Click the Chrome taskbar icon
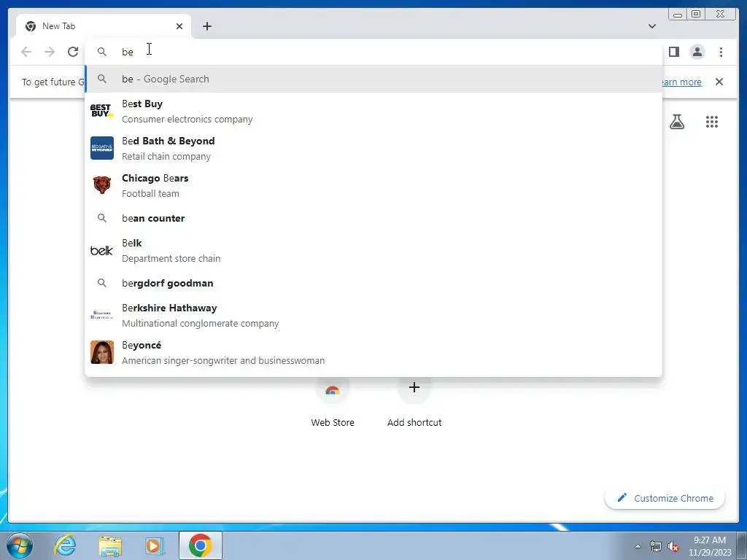Screen dimensions: 747x560 coord(200,545)
